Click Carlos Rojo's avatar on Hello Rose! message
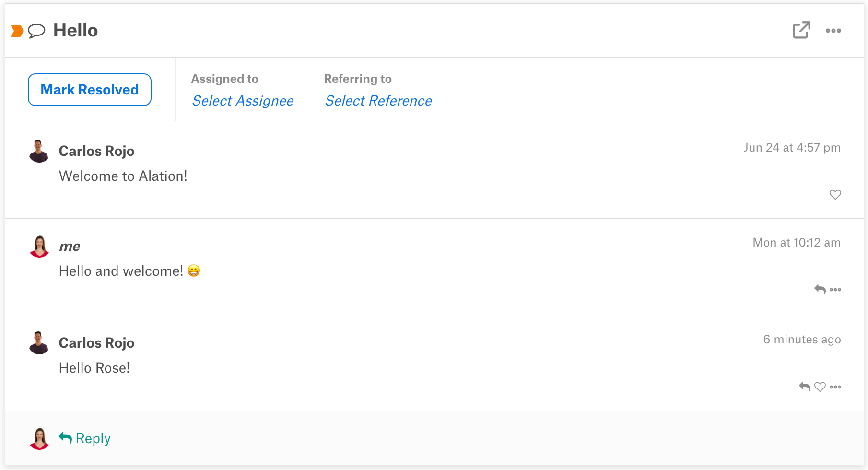 click(x=39, y=343)
